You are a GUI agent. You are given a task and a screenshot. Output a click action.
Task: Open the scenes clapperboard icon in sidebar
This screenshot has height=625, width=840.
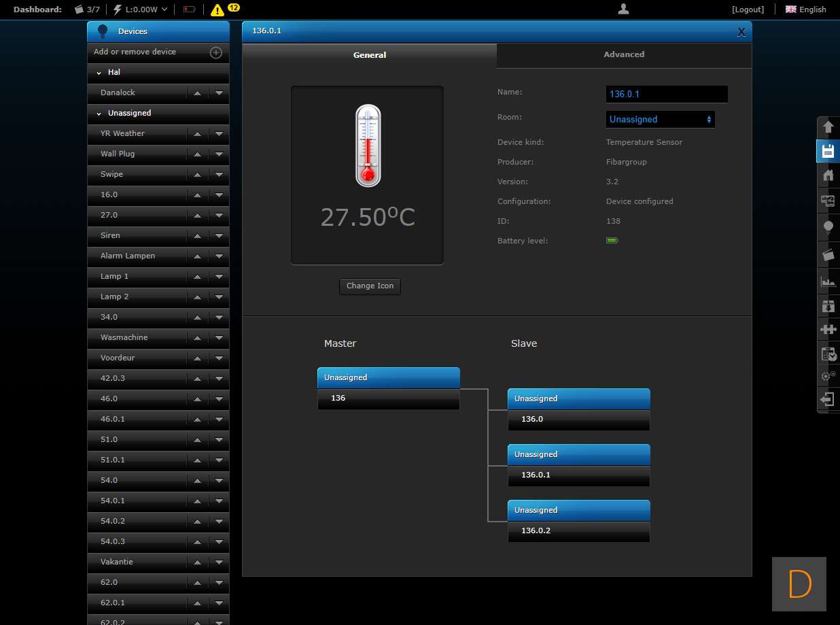click(x=828, y=254)
